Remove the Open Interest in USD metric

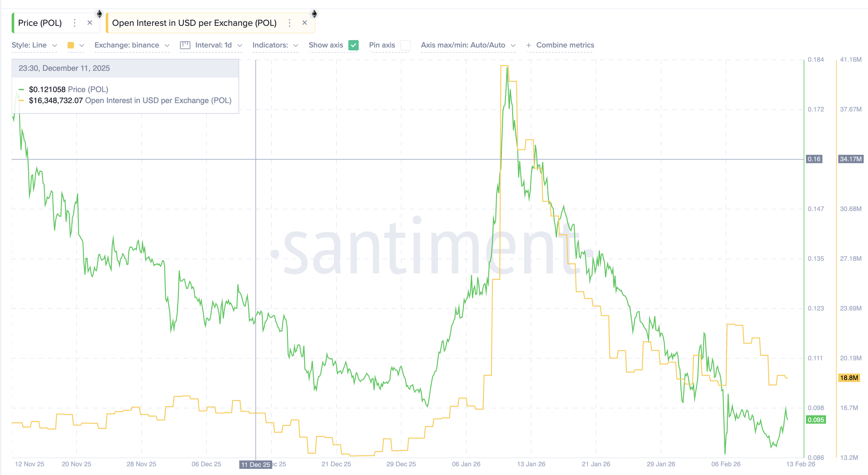pyautogui.click(x=304, y=23)
